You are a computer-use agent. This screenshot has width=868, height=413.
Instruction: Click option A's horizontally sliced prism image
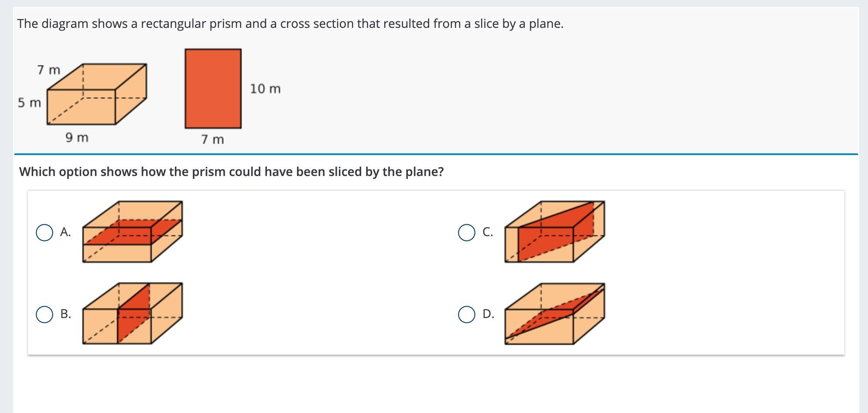point(133,232)
